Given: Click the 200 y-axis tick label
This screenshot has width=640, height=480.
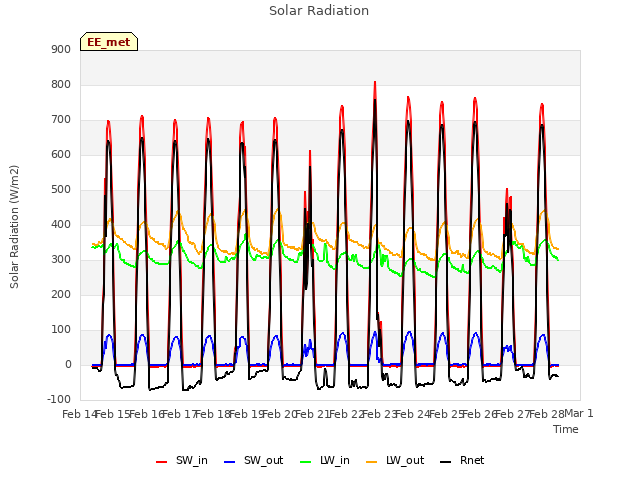Looking at the screenshot, I should pos(61,295).
